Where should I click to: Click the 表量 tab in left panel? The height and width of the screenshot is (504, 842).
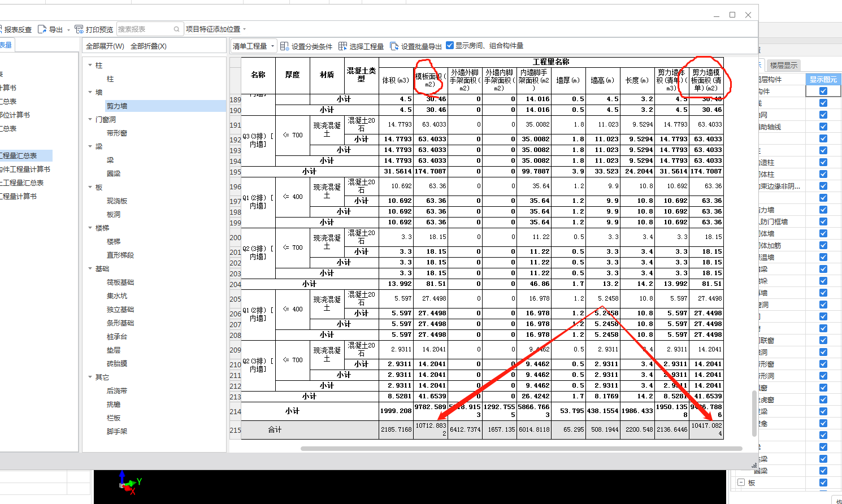coord(6,45)
